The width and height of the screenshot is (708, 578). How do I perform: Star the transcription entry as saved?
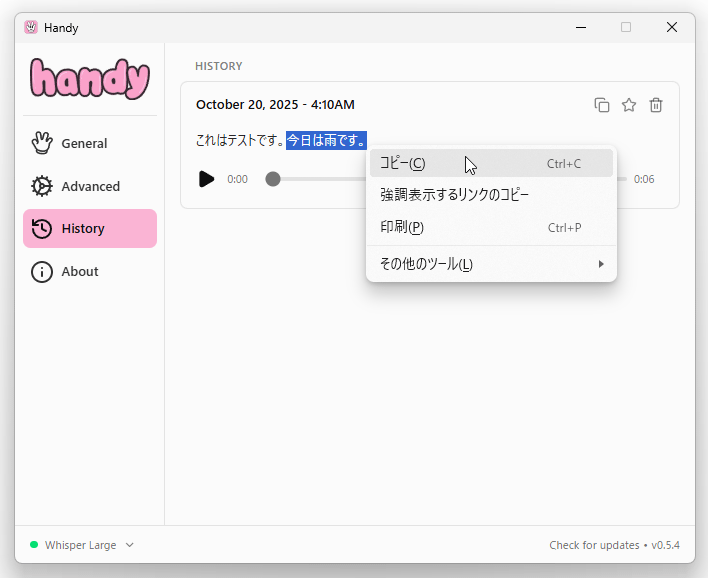point(629,105)
